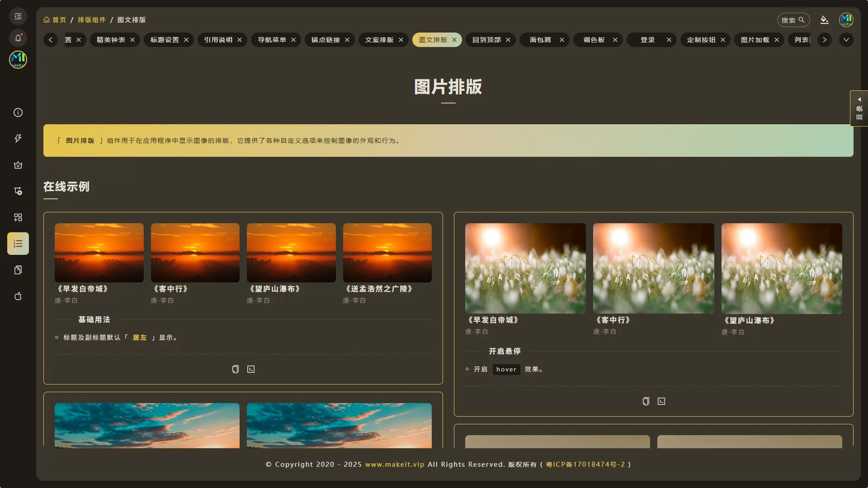Open the crown sidebar item
This screenshot has width=868, height=488.
point(18,165)
